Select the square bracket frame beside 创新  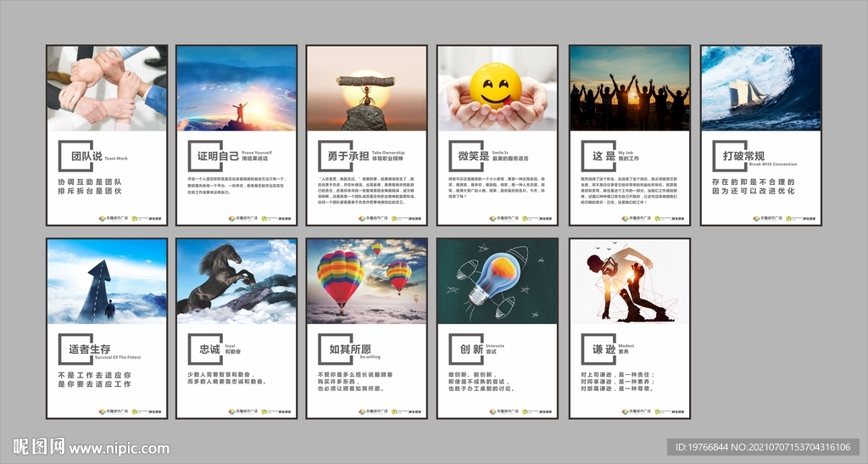(465, 349)
